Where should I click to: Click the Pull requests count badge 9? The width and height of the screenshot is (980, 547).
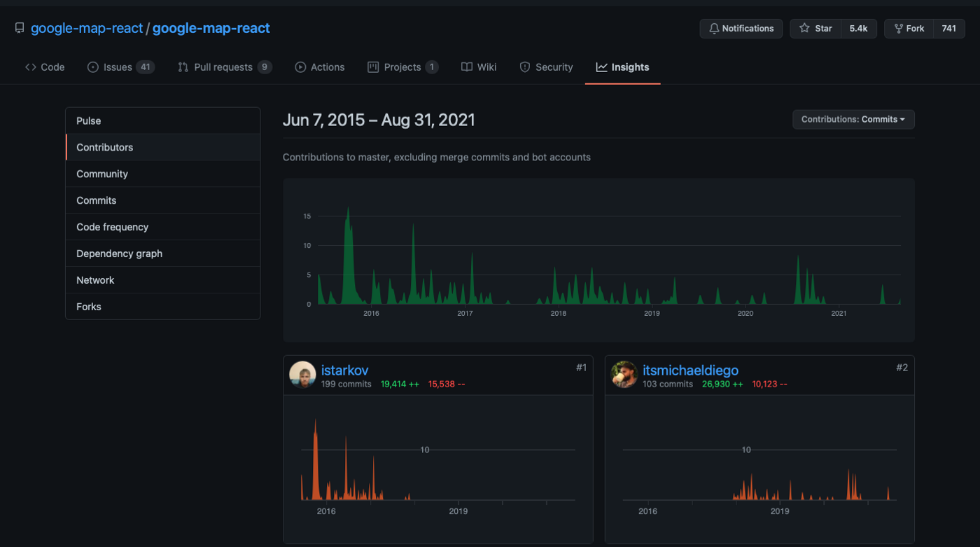265,67
